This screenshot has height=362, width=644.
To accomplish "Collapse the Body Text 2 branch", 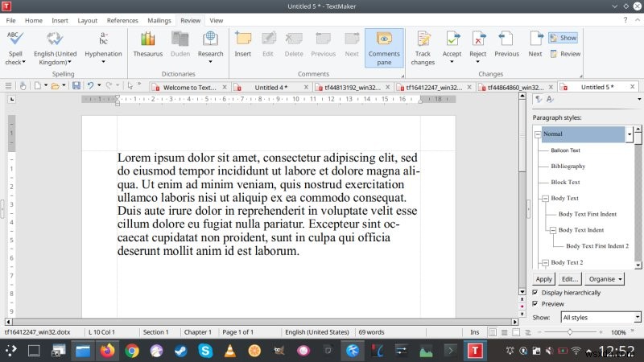I will pos(546,263).
